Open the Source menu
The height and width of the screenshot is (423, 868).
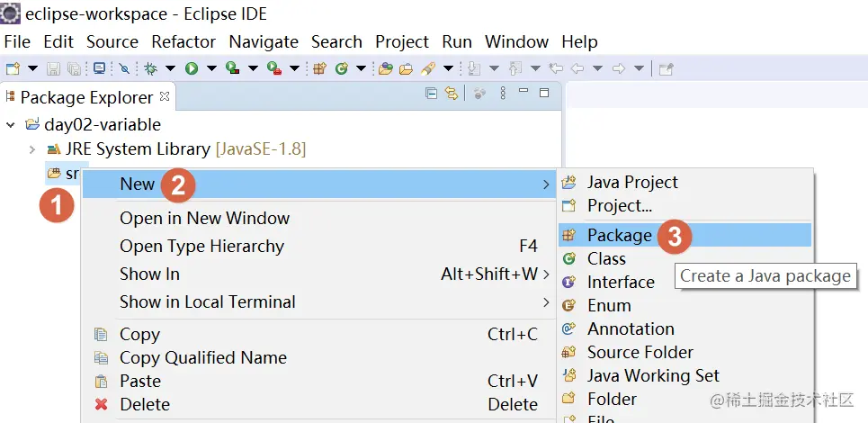coord(112,41)
